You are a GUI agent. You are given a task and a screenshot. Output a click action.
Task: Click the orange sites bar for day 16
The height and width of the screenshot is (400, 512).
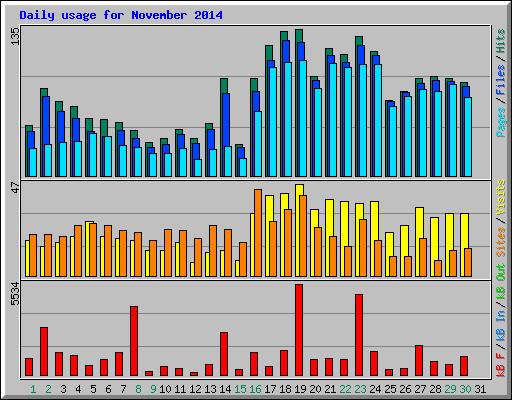(x=258, y=233)
